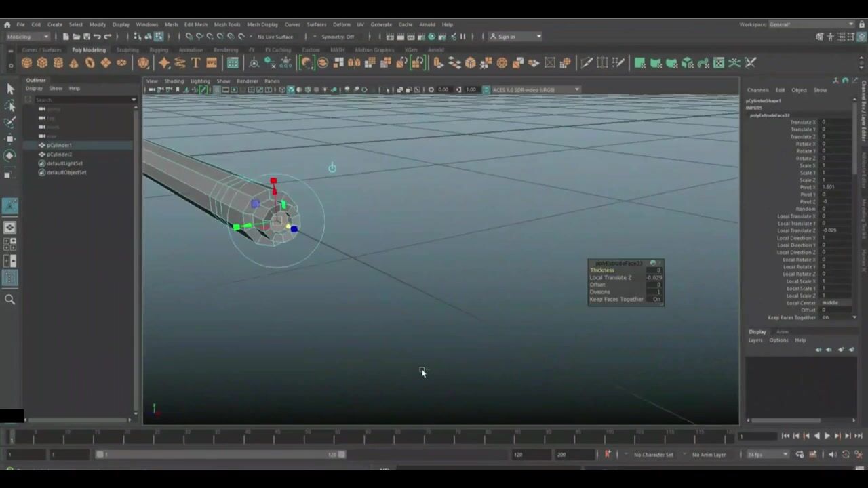
Task: Click the Polygon Type text tool icon
Action: [x=195, y=63]
